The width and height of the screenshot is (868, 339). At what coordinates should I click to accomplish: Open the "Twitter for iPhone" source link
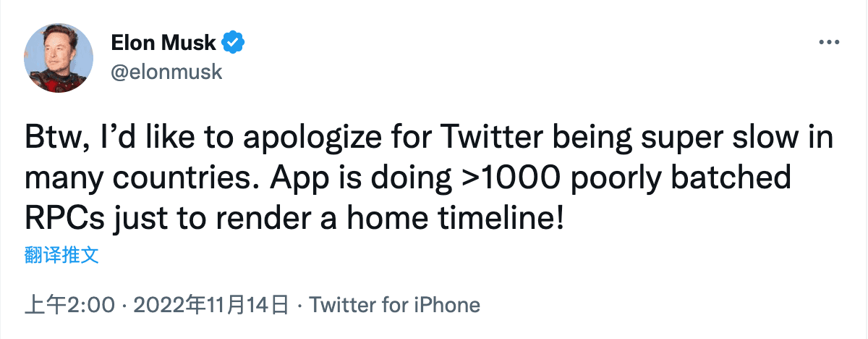point(394,305)
